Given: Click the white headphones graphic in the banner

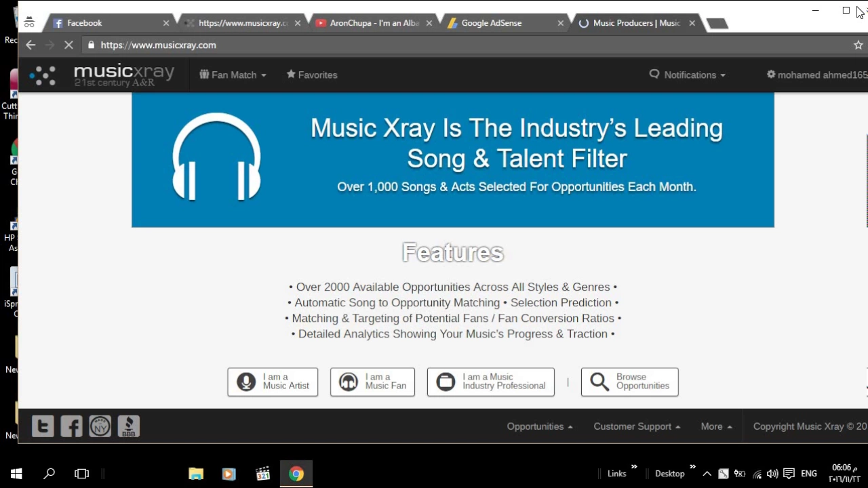Looking at the screenshot, I should [x=216, y=157].
